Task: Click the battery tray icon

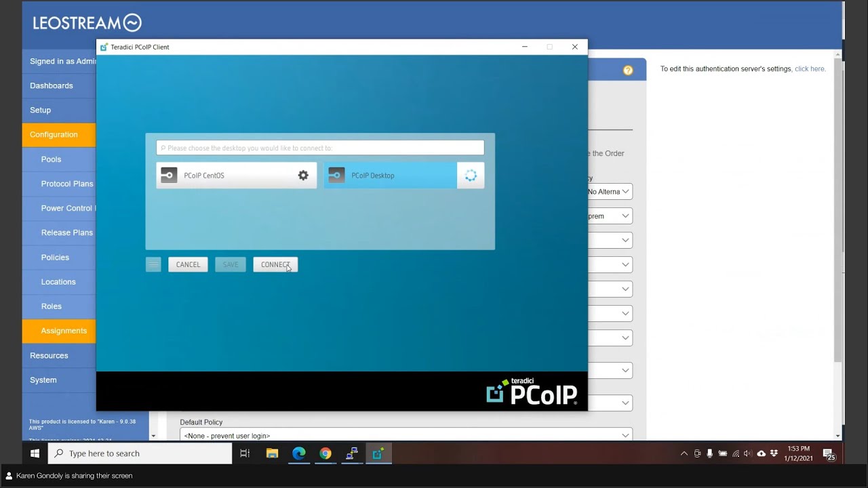Action: 723,453
